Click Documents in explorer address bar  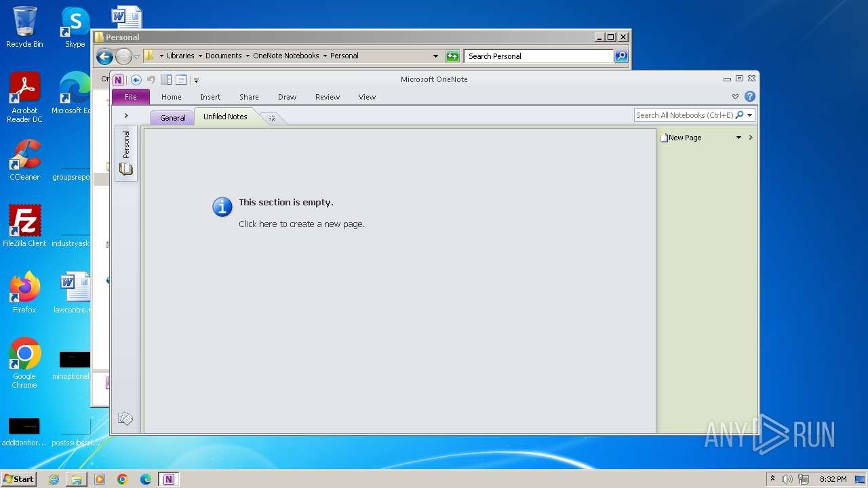click(224, 56)
